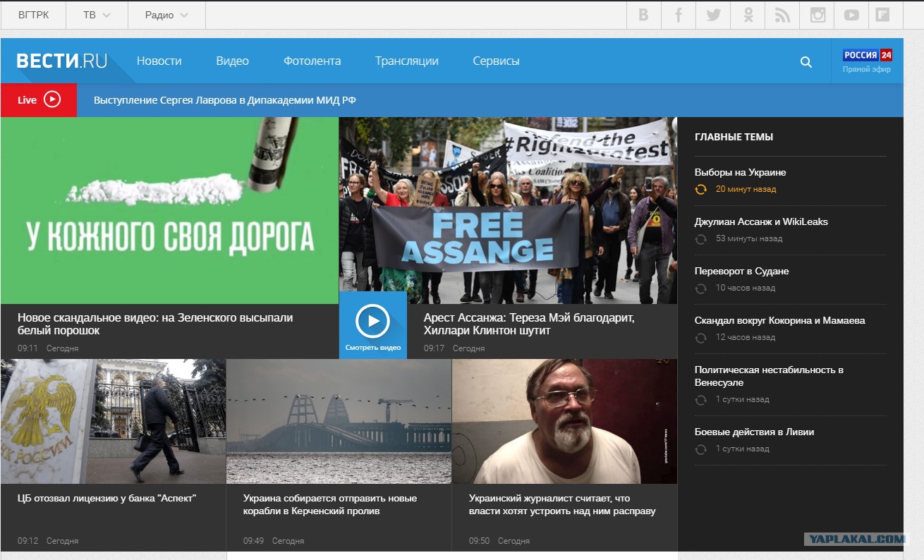Open the VKontakte social icon

pos(643,15)
